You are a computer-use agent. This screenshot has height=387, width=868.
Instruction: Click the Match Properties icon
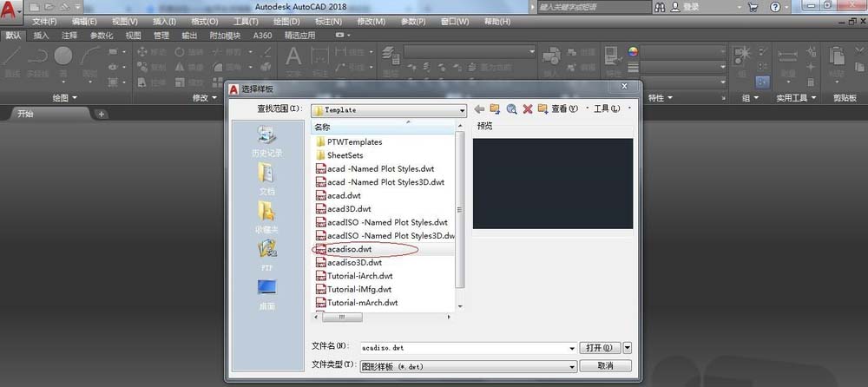click(614, 62)
